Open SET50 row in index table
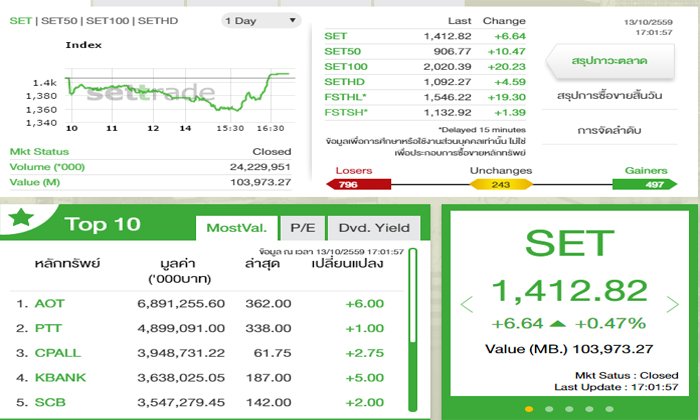The image size is (700, 420). pos(425,51)
